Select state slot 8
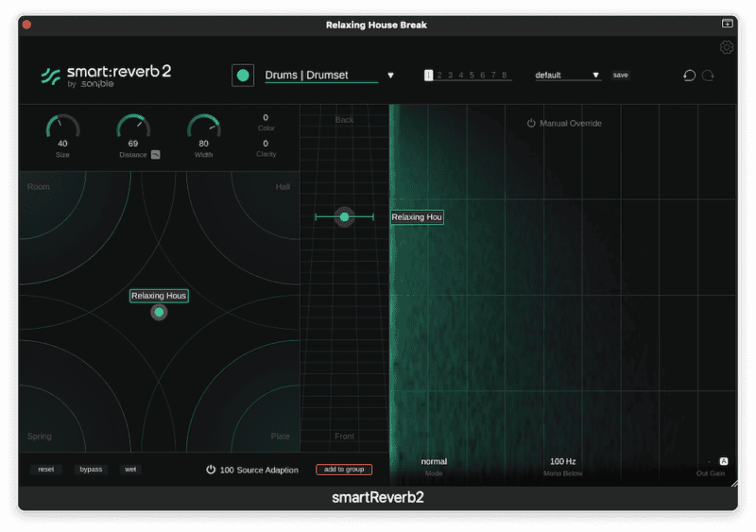Image resolution: width=756 pixels, height=532 pixels. [505, 76]
